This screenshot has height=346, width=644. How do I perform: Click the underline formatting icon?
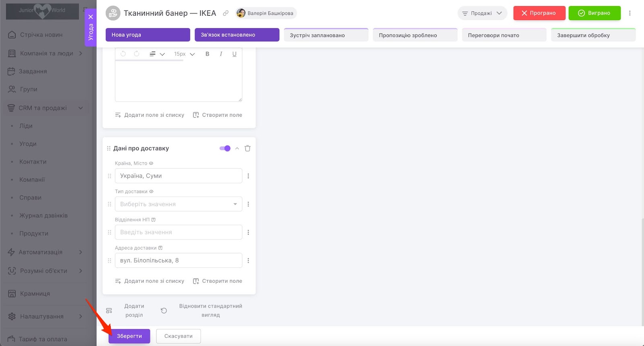[234, 54]
